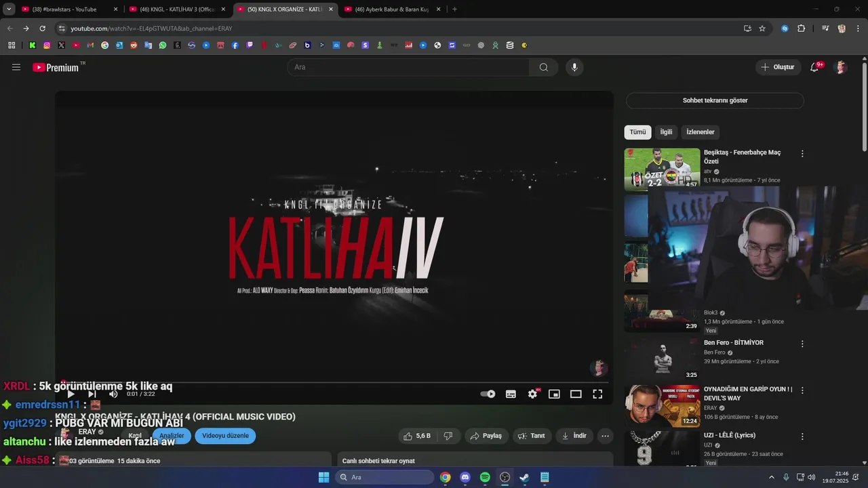Toggle theater mode in player
This screenshot has width=868, height=488.
(x=576, y=394)
